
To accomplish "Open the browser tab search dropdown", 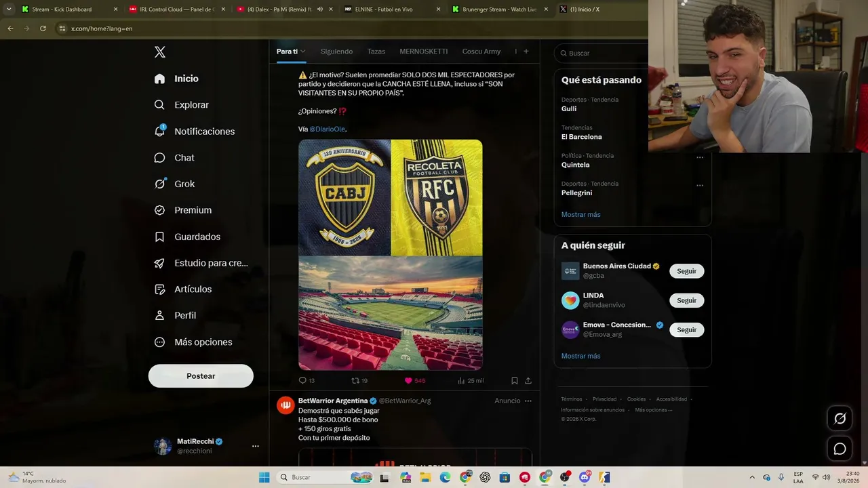I will (x=9, y=9).
